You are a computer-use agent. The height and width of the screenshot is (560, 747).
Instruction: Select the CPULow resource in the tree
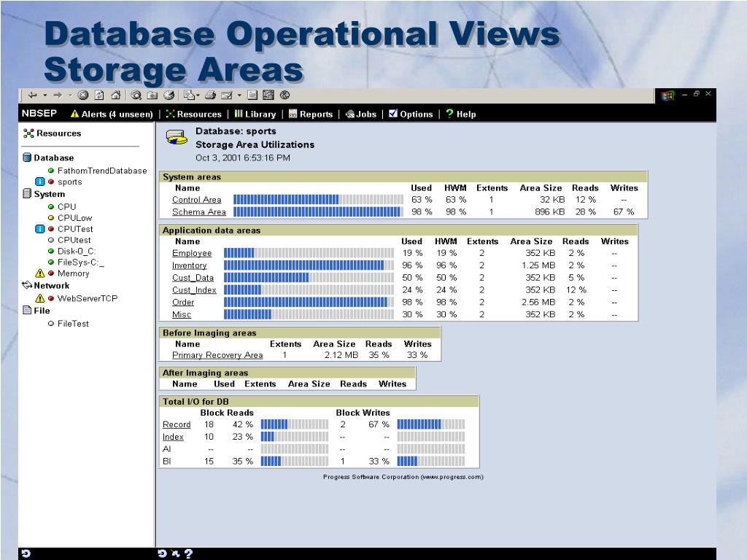coord(75,217)
